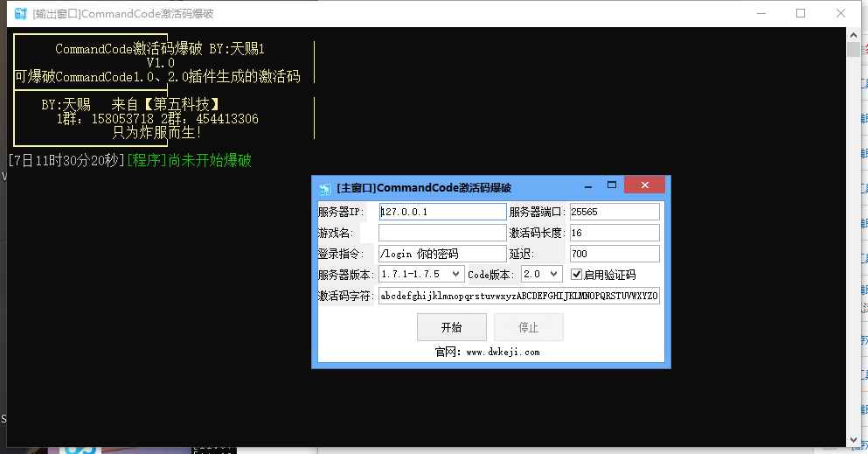
Task: Close the output console window
Action: coord(841,13)
